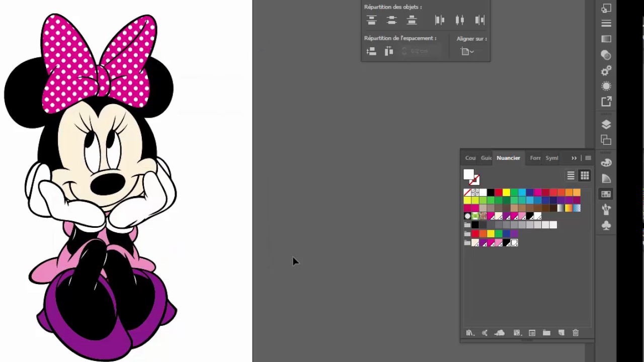Click vertical distribute spacing icon

pos(371,51)
